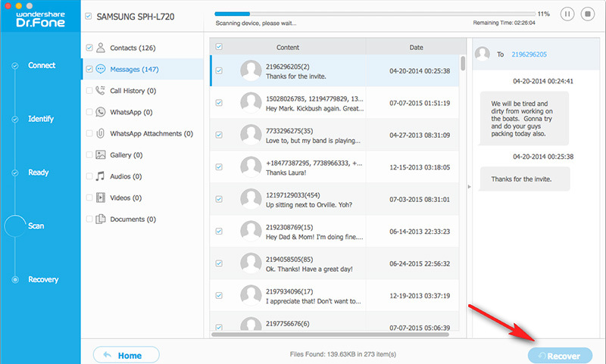606x364 pixels.
Task: Tick the WhatsApp Attachments (0) checkbox
Action: (x=89, y=133)
